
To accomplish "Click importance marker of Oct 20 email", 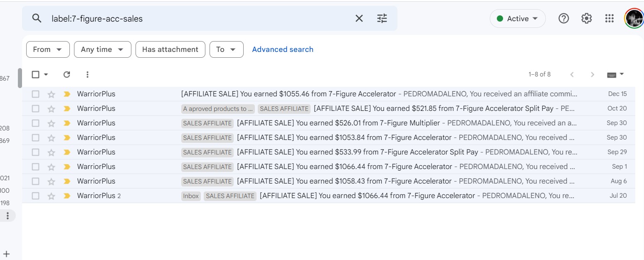I will pos(67,108).
